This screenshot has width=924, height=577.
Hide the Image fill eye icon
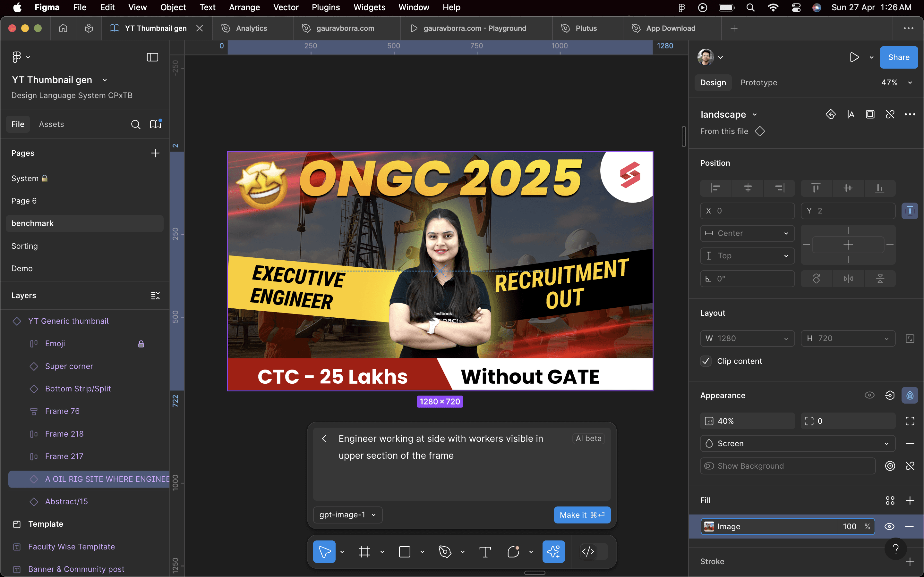[x=889, y=527]
